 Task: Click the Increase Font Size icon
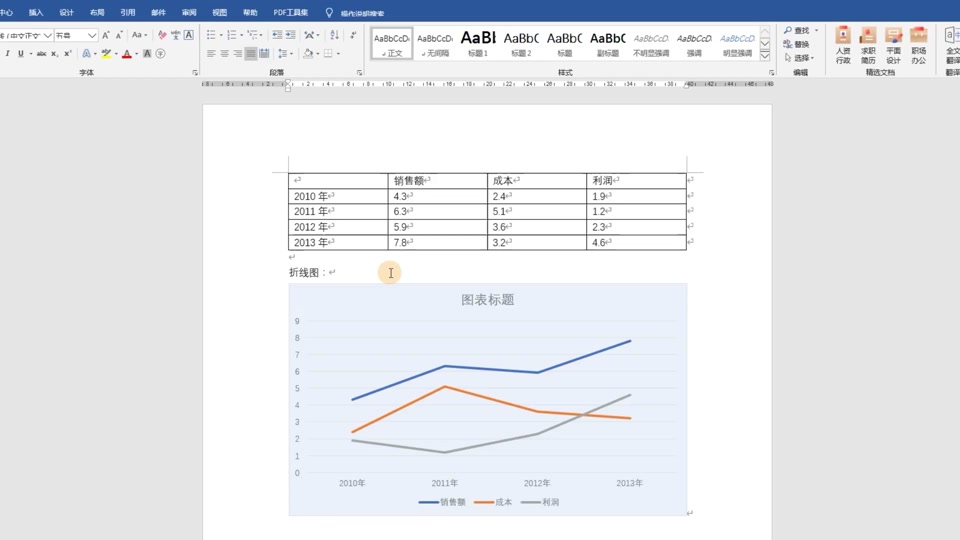pos(106,36)
